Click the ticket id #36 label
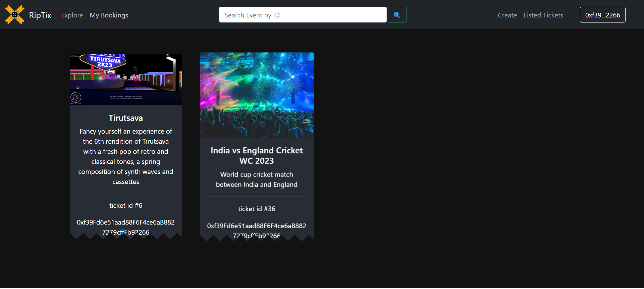This screenshot has width=644, height=289. pos(257,209)
